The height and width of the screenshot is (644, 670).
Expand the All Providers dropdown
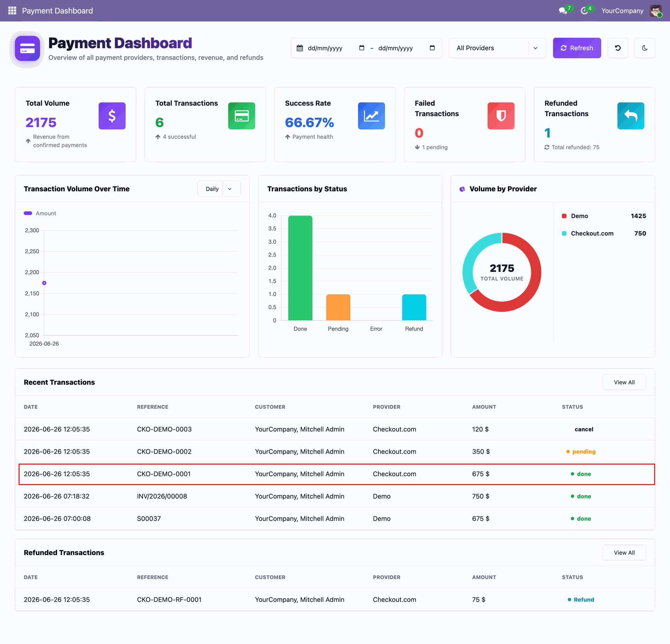(x=497, y=48)
